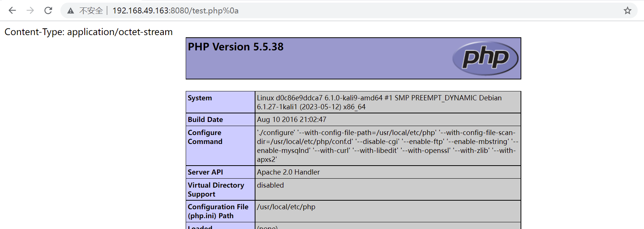
Task: Select the System row label
Action: pos(200,98)
